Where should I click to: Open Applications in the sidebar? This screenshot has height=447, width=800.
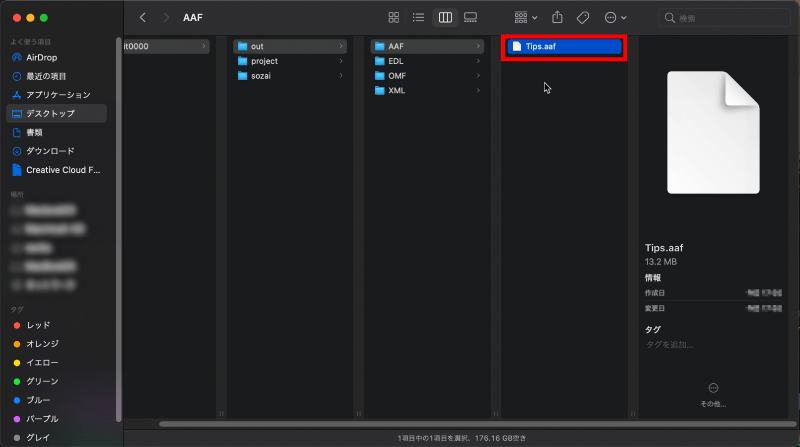pyautogui.click(x=57, y=95)
